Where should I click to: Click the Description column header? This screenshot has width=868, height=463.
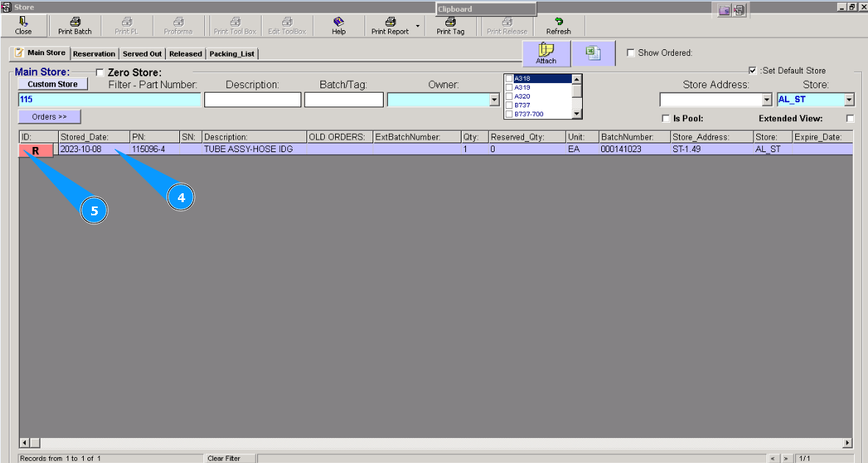pyautogui.click(x=254, y=137)
